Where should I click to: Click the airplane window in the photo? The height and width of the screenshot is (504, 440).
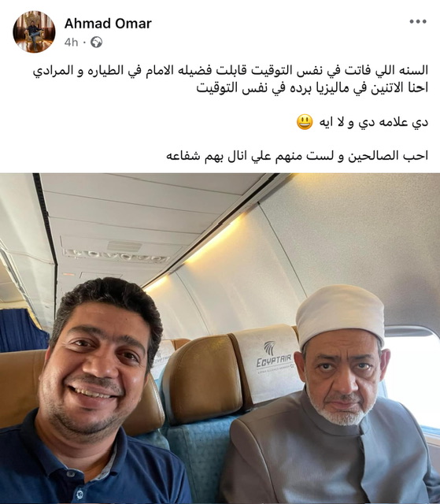click(412, 376)
